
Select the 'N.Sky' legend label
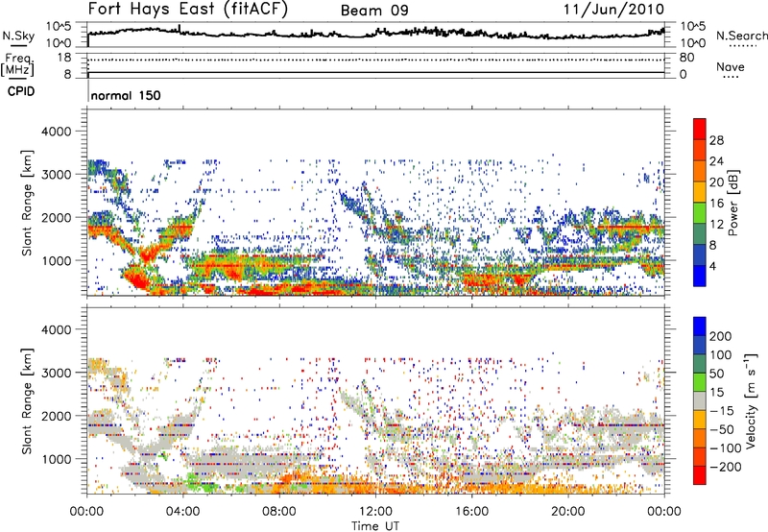coord(18,36)
